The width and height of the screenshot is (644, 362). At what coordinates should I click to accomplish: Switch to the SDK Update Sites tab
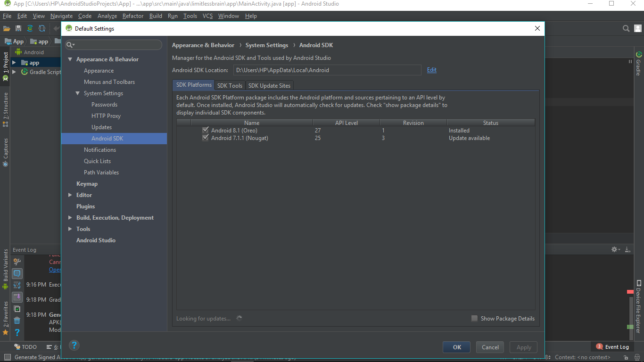270,85
